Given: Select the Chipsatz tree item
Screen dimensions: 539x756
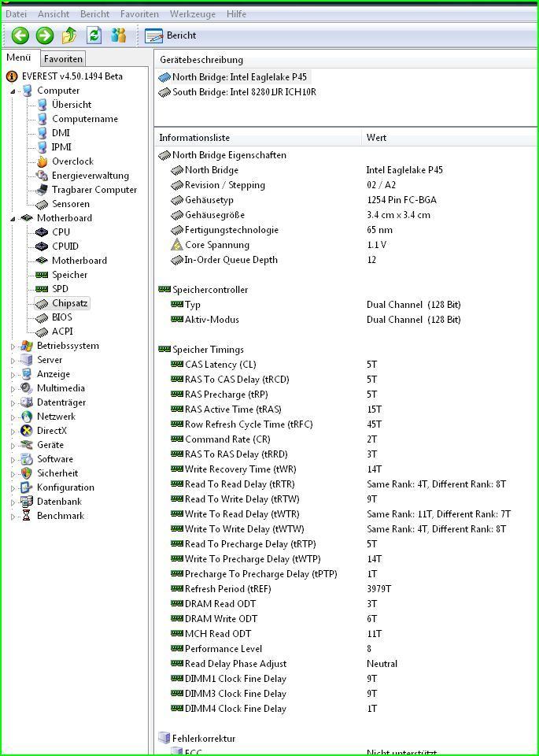Looking at the screenshot, I should point(62,303).
